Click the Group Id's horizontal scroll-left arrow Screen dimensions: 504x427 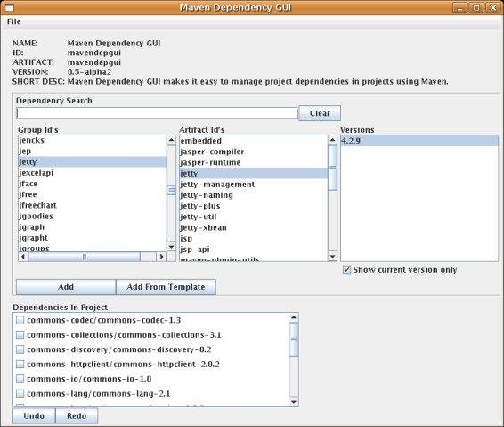[23, 257]
